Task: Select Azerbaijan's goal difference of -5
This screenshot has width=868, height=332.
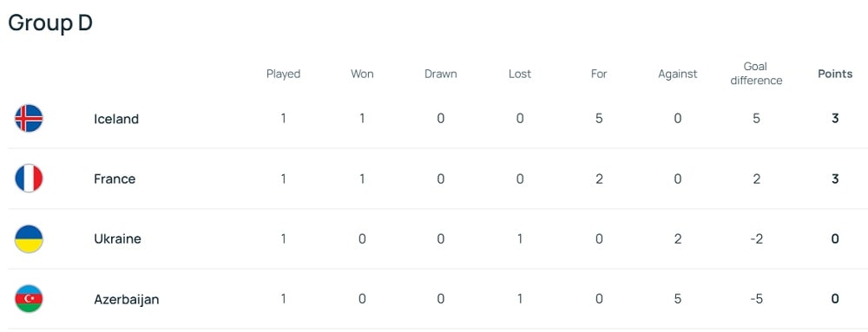Action: [756, 299]
